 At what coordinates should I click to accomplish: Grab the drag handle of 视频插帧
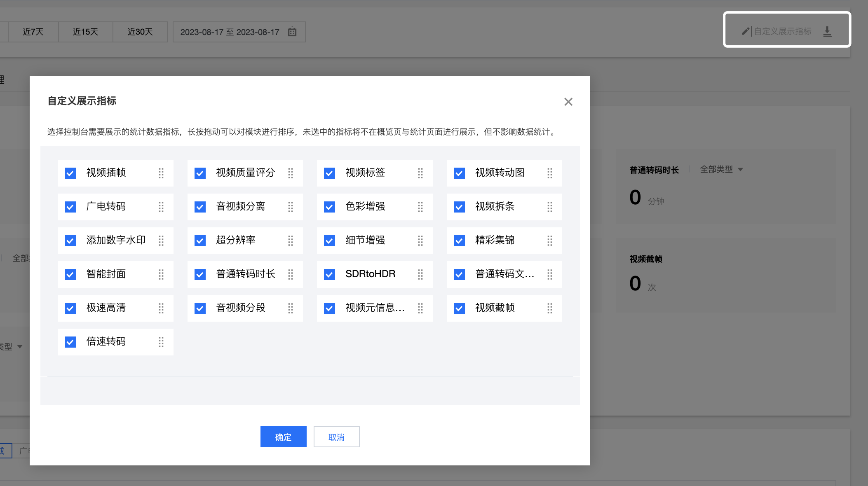[161, 173]
